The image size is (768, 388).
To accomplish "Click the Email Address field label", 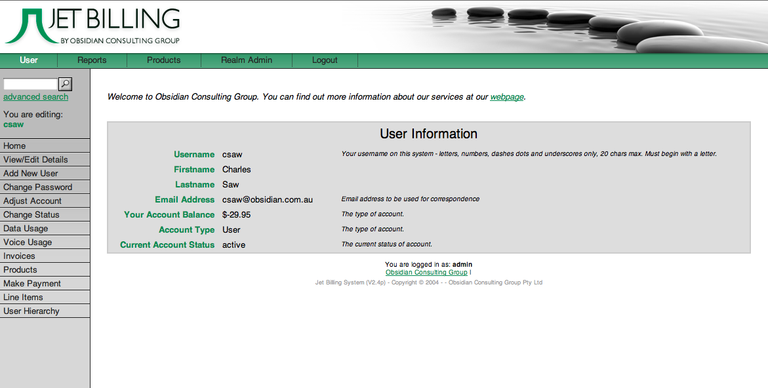I will (x=185, y=200).
